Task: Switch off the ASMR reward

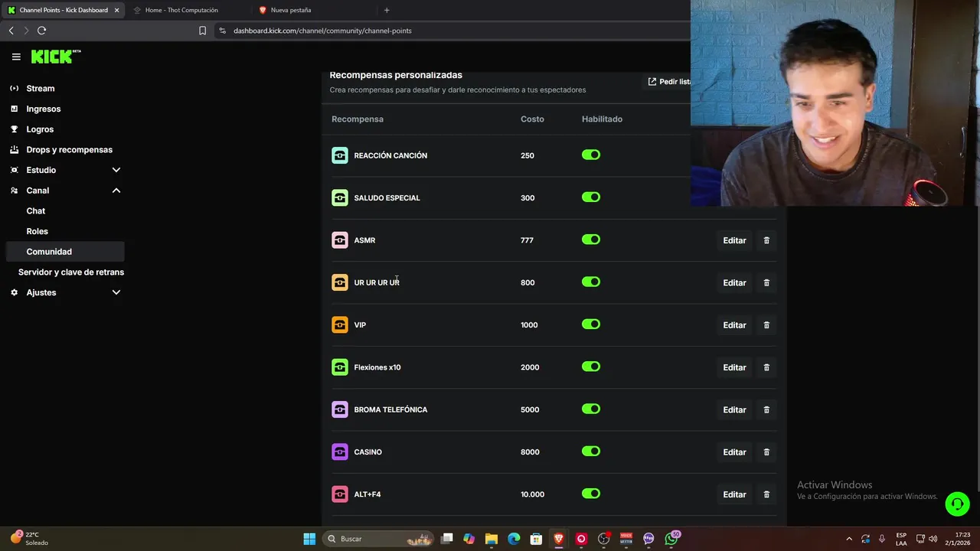Action: coord(591,240)
